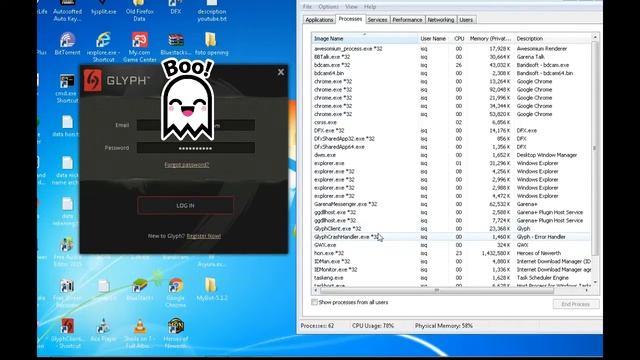Select the GlyphClient Shortcut desktop icon
Screen dimensions: 640x360
point(67,333)
